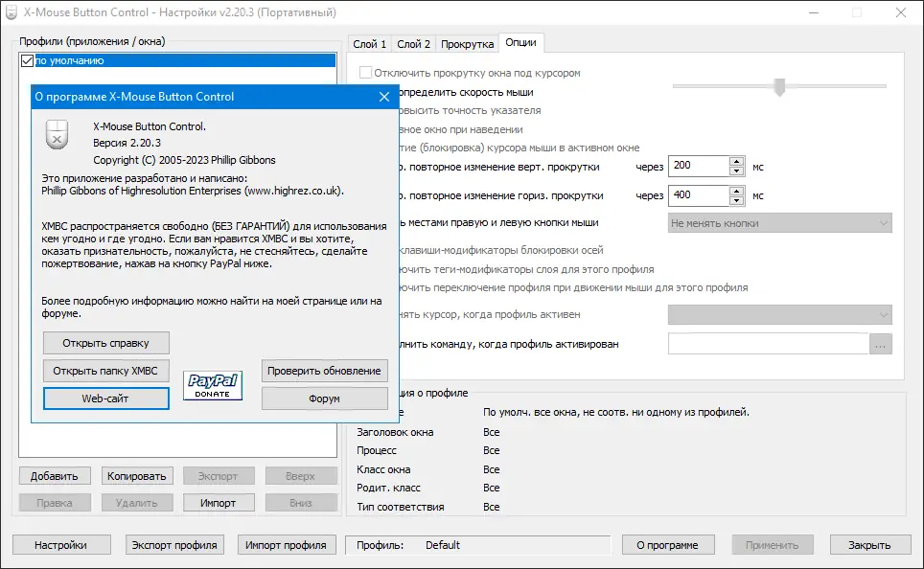Select the Опции tab

click(520, 42)
